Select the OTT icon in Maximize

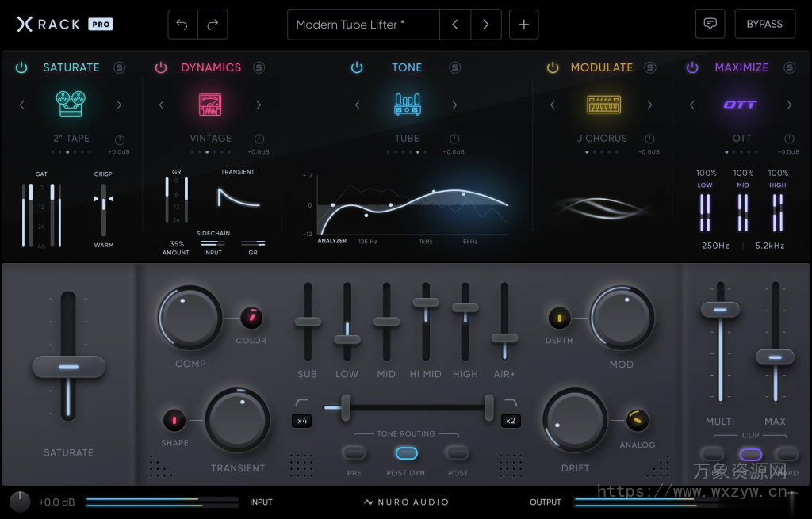click(x=741, y=104)
